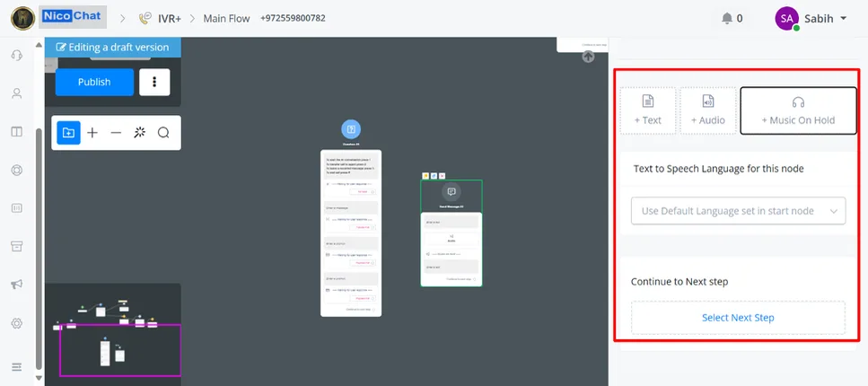Zoom out with the minus icon
The width and height of the screenshot is (868, 386).
116,133
